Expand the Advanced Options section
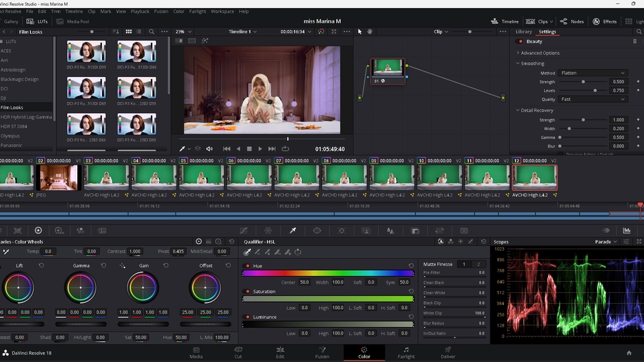The width and height of the screenshot is (644, 362). coord(539,53)
